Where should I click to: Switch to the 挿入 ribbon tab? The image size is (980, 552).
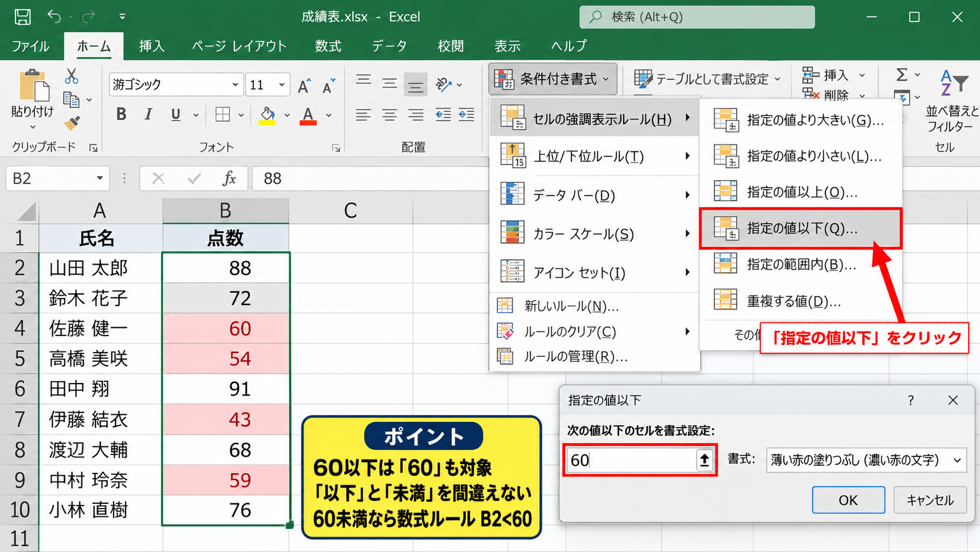tap(152, 46)
